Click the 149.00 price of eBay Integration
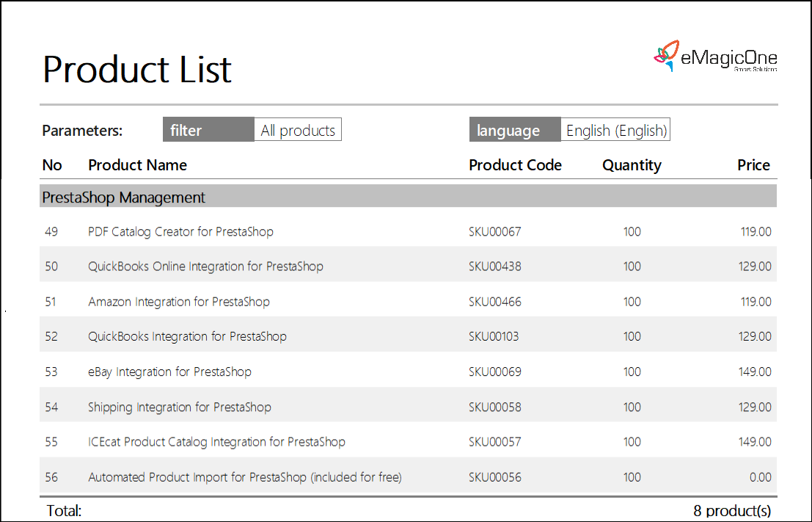 [x=755, y=371]
